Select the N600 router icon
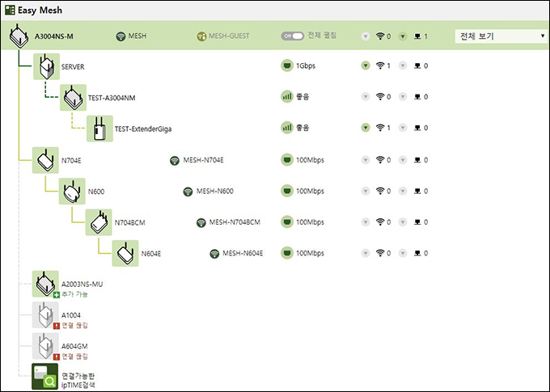This screenshot has height=392, width=550. [72, 191]
